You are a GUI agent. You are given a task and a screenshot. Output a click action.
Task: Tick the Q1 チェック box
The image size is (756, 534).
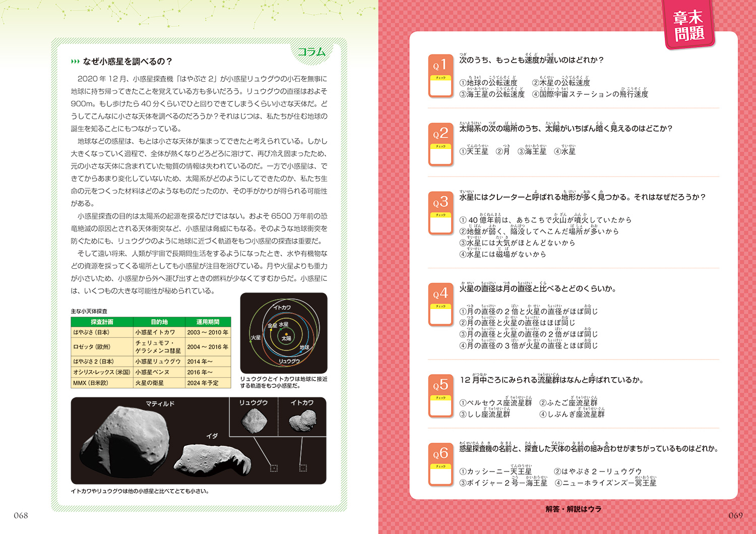pyautogui.click(x=440, y=85)
